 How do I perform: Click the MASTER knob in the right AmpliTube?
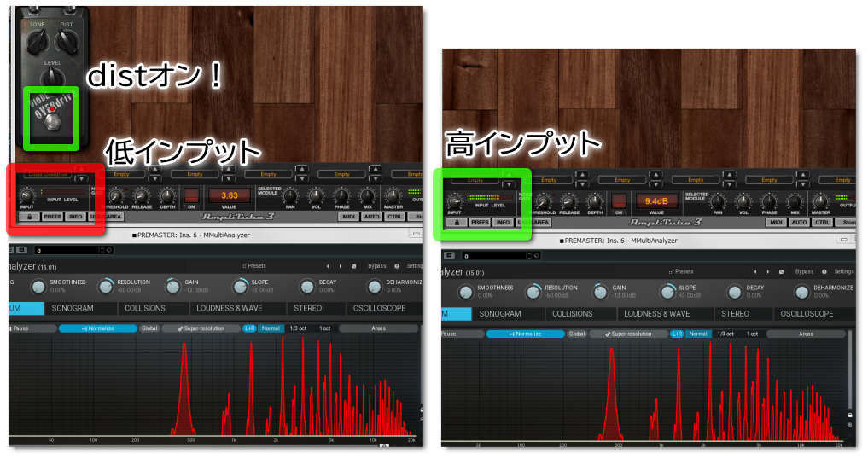click(x=820, y=201)
